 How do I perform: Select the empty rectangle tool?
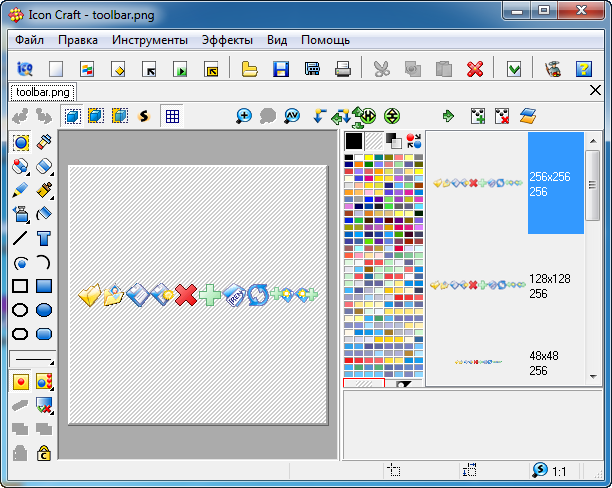click(20, 286)
